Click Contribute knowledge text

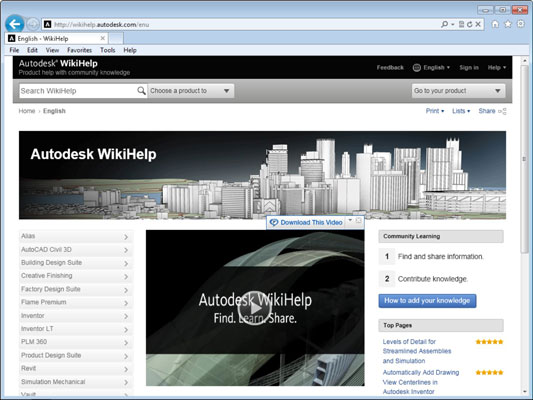[x=433, y=279]
